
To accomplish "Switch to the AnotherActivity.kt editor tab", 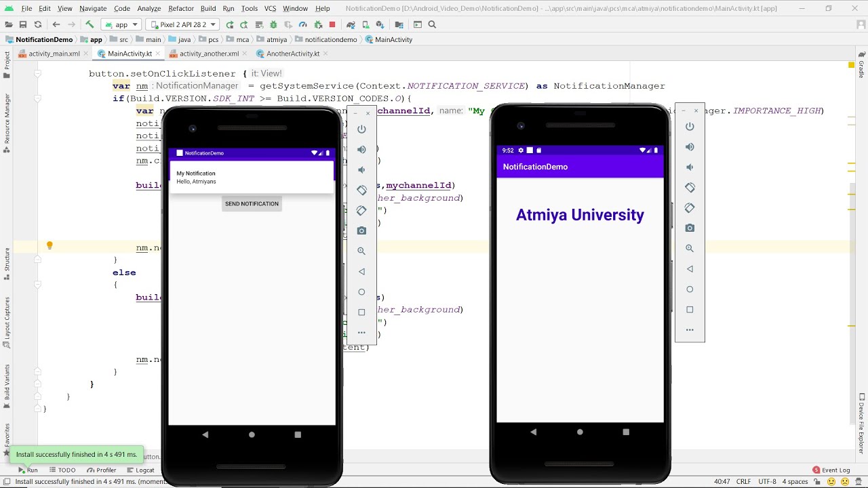I will 292,54.
